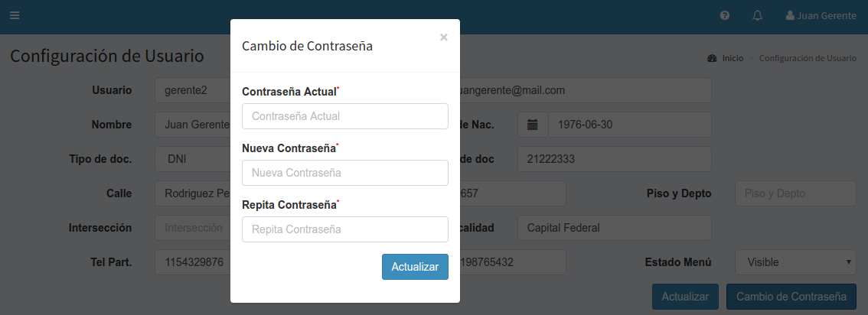
Task: Click the Piso y Depto field
Action: 795,193
